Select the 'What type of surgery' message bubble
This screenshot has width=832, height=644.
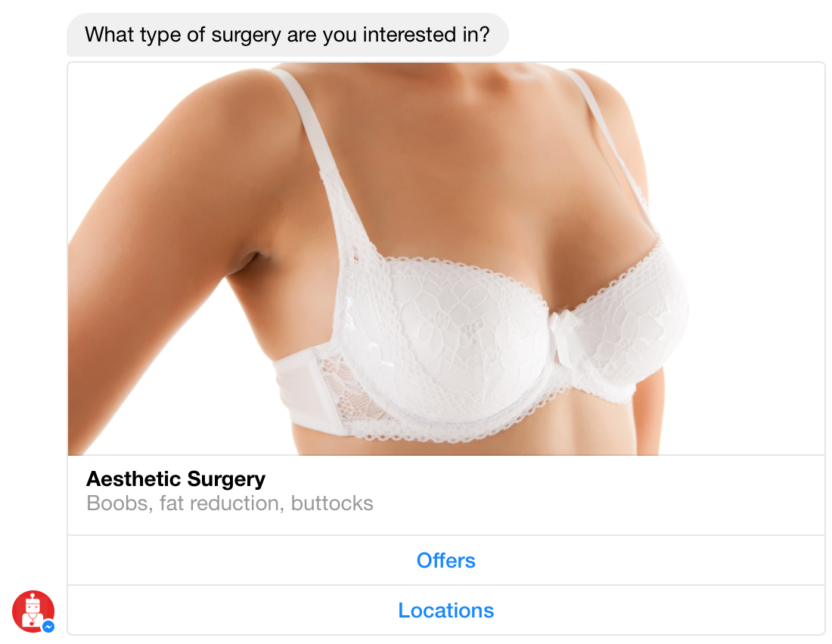pos(287,35)
